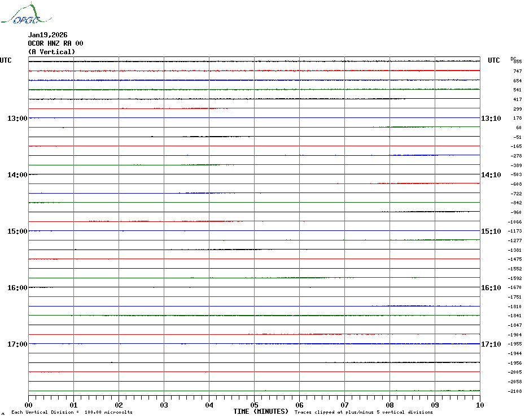Click the TIME (MINUTES) axis title
Viewport: 525px width, 420px height.
(261, 412)
